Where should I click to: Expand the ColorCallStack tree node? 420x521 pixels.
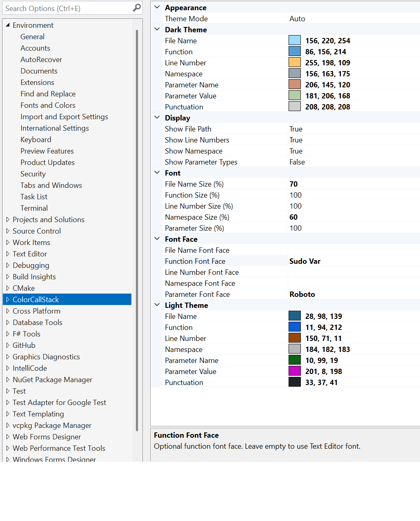(x=8, y=300)
